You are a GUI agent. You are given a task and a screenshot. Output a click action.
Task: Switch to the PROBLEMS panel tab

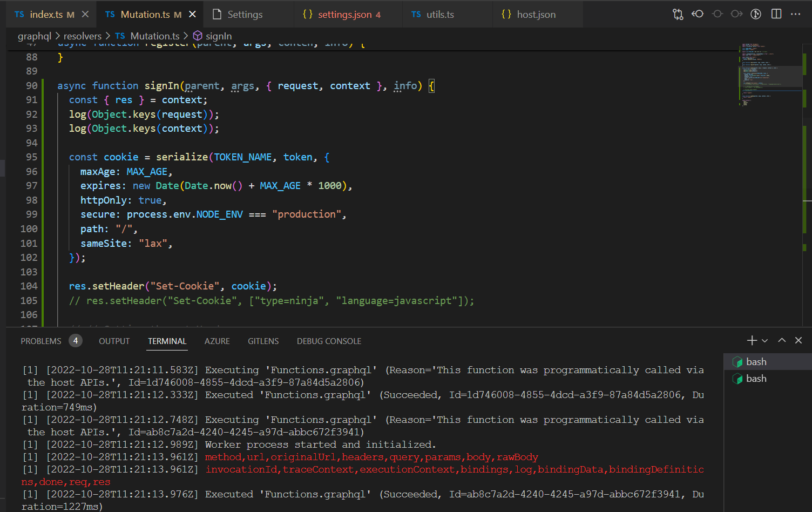coord(41,341)
